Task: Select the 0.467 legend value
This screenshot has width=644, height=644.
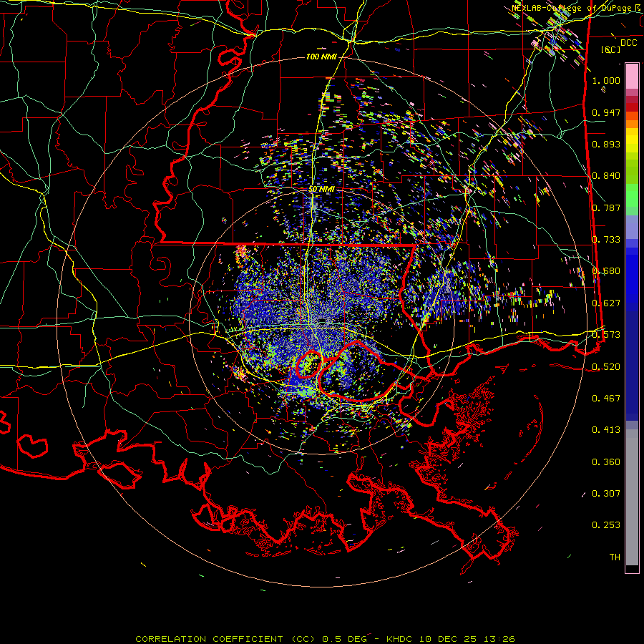Action: [606, 398]
